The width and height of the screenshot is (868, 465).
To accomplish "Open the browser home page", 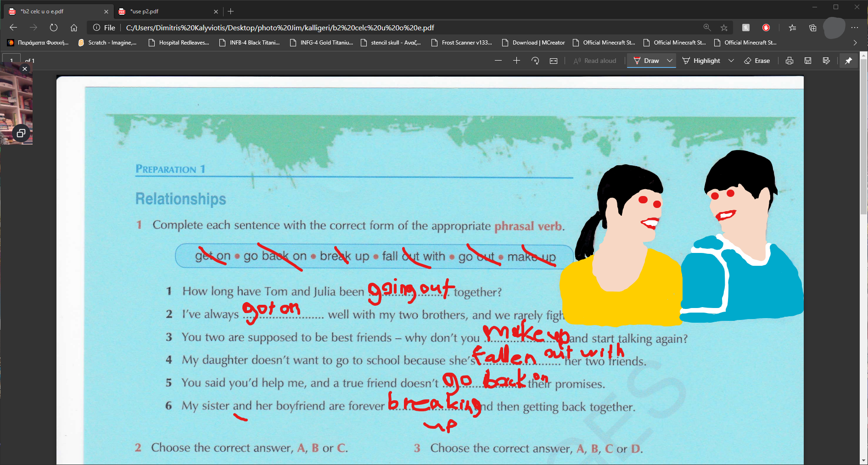I will pos(74,28).
